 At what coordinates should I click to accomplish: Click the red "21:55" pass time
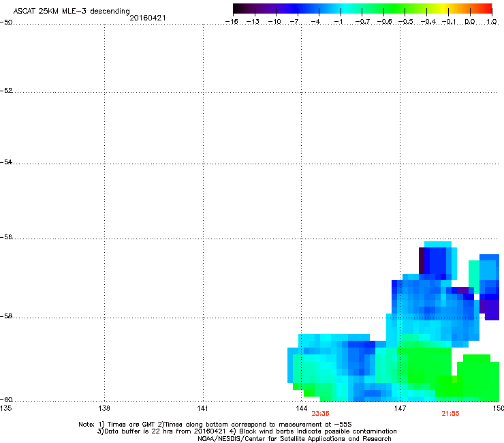pos(450,414)
